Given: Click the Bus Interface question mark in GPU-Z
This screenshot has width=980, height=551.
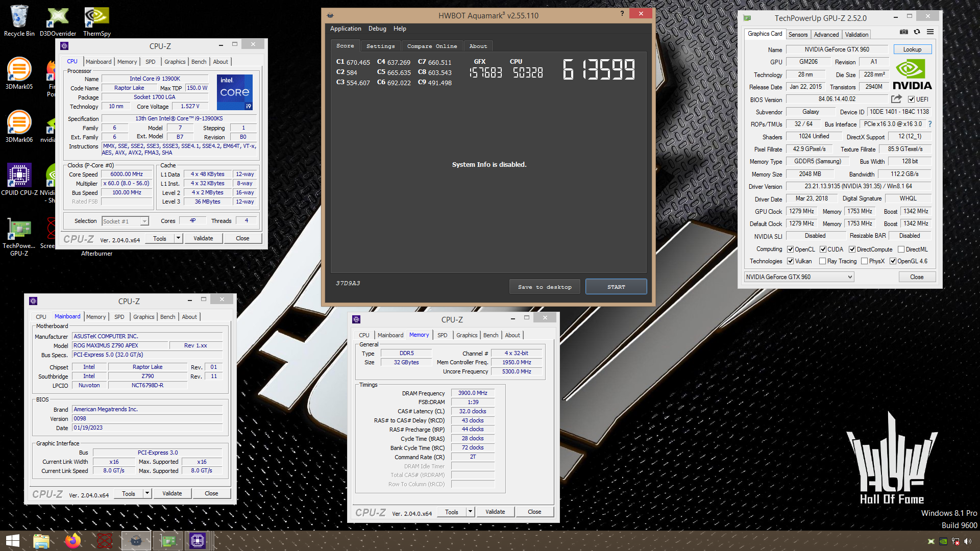Looking at the screenshot, I should coord(929,124).
